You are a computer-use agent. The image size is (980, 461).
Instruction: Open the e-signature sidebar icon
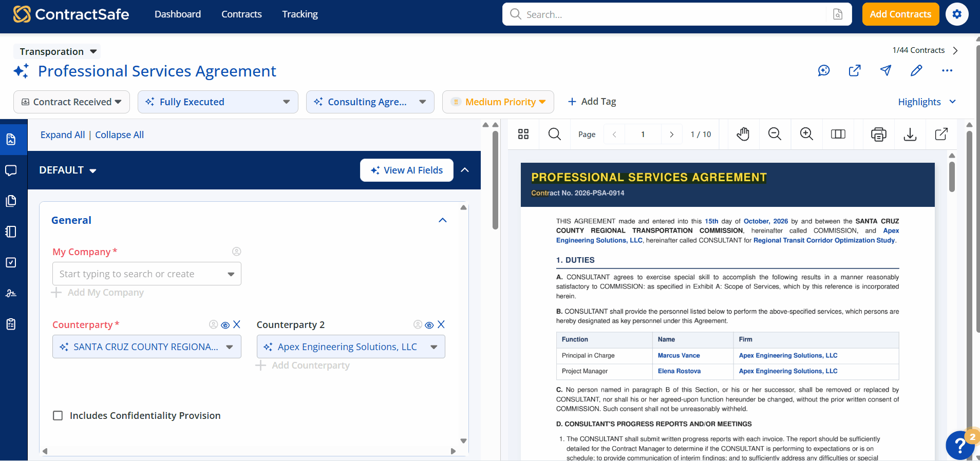pyautogui.click(x=11, y=293)
